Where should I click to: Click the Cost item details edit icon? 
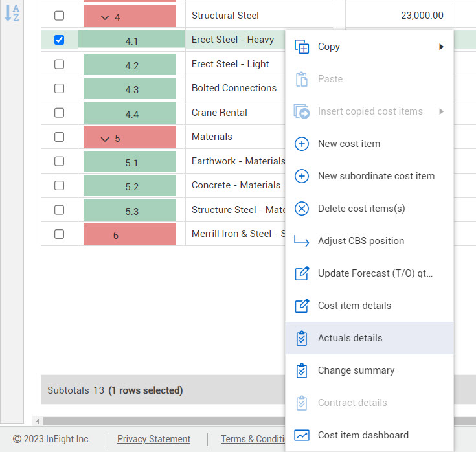pyautogui.click(x=302, y=306)
